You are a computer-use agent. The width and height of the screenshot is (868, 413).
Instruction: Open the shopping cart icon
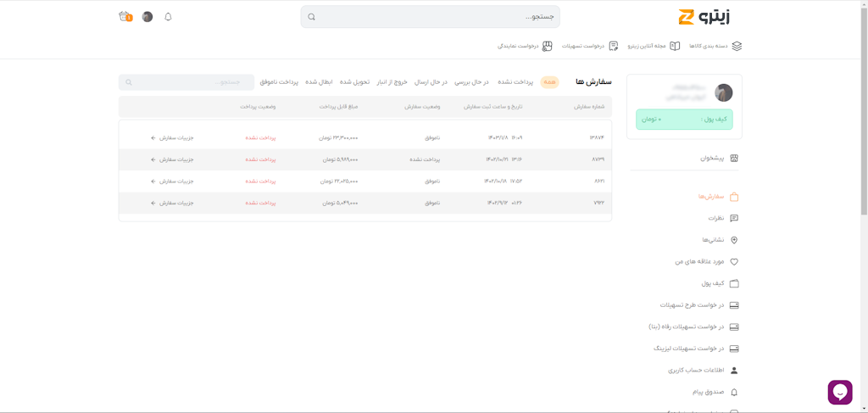point(125,17)
